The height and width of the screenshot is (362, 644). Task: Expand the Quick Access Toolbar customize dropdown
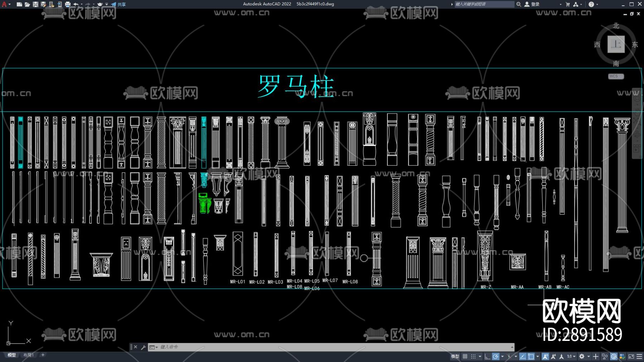[107, 4]
